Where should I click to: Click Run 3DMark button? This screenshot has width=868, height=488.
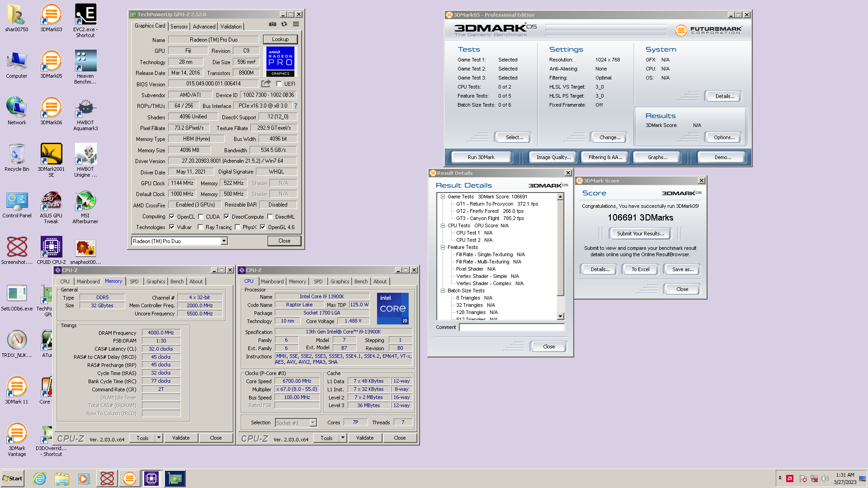(481, 157)
